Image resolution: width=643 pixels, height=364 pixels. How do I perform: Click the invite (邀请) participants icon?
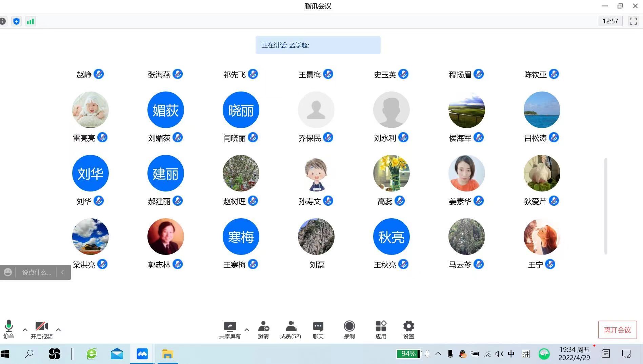coord(263,329)
